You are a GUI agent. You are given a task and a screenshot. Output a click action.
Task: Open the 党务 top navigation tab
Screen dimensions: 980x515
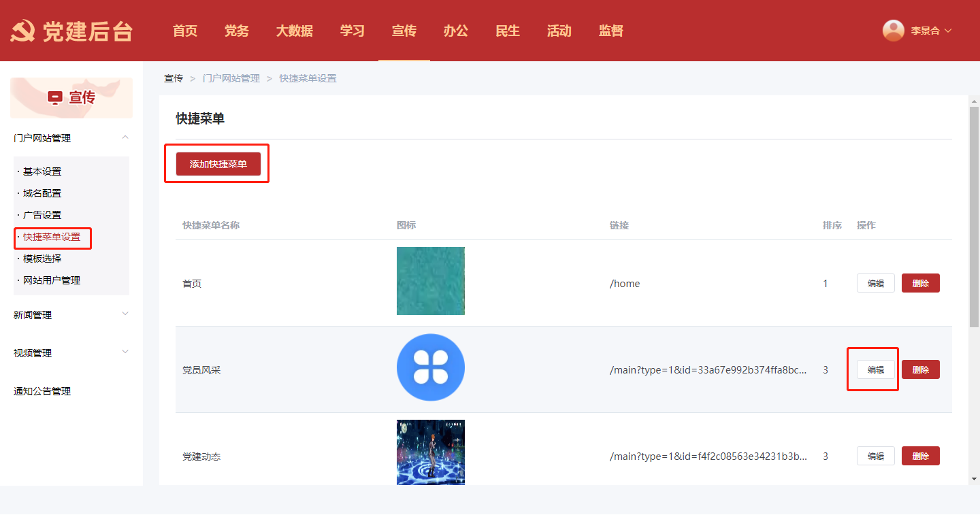click(236, 31)
